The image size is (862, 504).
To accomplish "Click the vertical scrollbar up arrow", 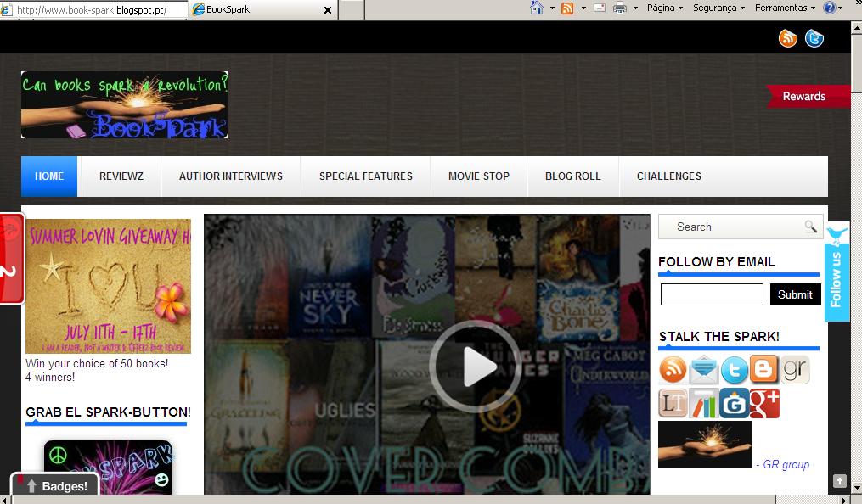I will point(856,26).
